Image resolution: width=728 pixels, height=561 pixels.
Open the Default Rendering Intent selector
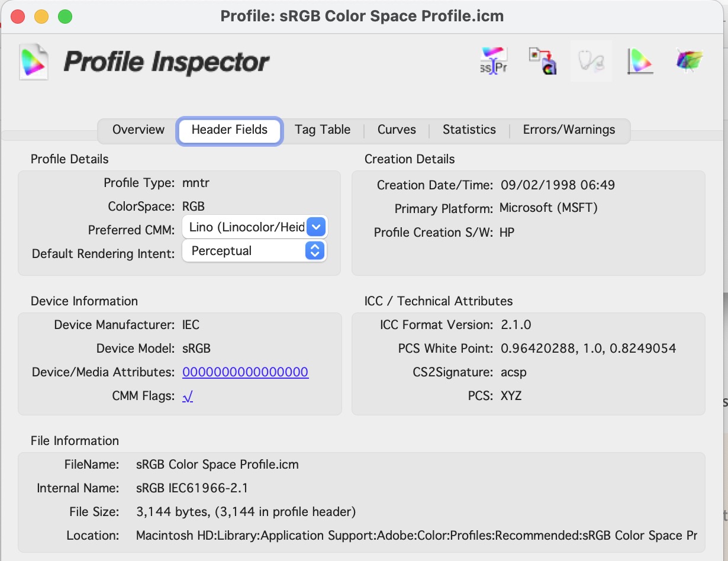click(x=249, y=250)
